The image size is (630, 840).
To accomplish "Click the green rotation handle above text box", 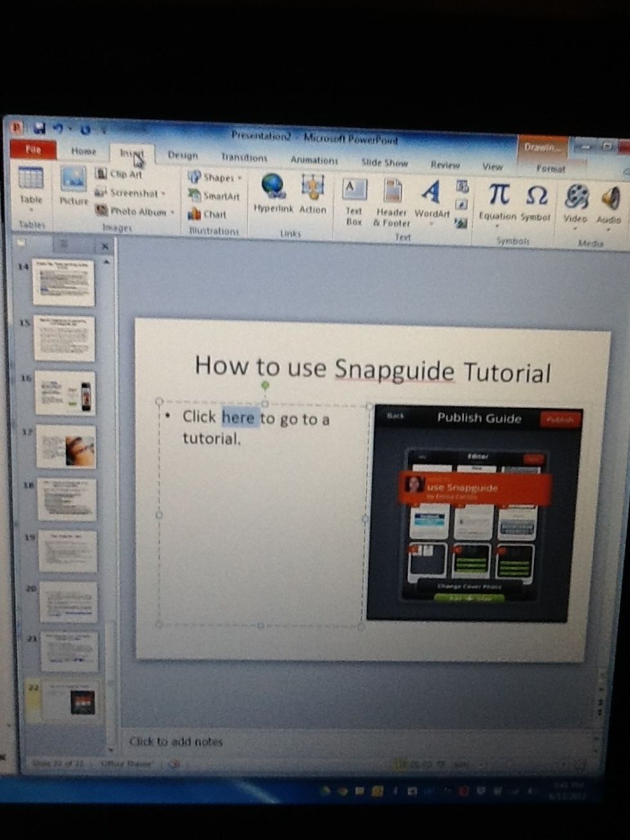I will pos(265,385).
